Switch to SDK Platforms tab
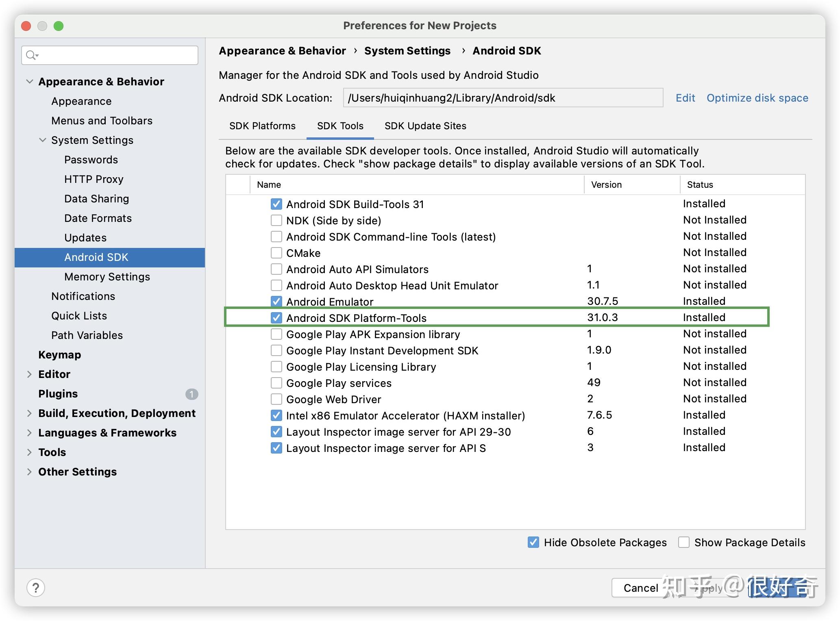840x621 pixels. (262, 126)
